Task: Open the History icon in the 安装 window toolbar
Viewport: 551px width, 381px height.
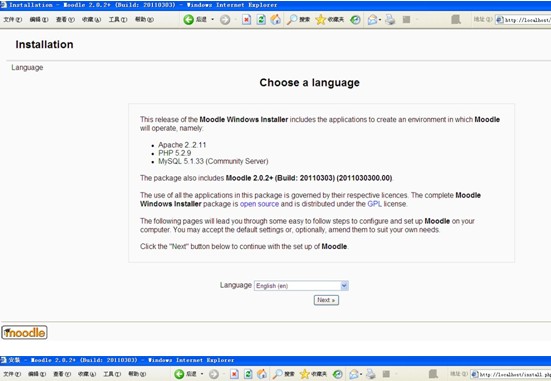Action: pyautogui.click(x=338, y=374)
